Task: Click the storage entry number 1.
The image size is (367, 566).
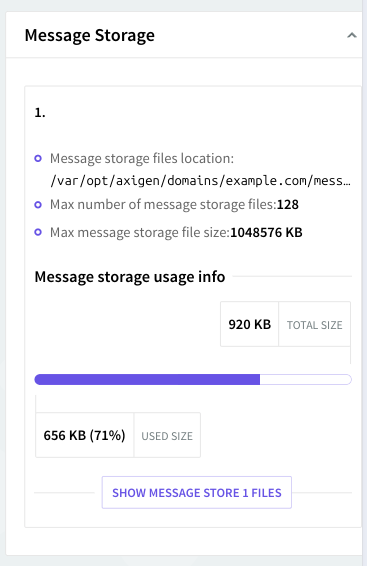Action: tap(40, 113)
